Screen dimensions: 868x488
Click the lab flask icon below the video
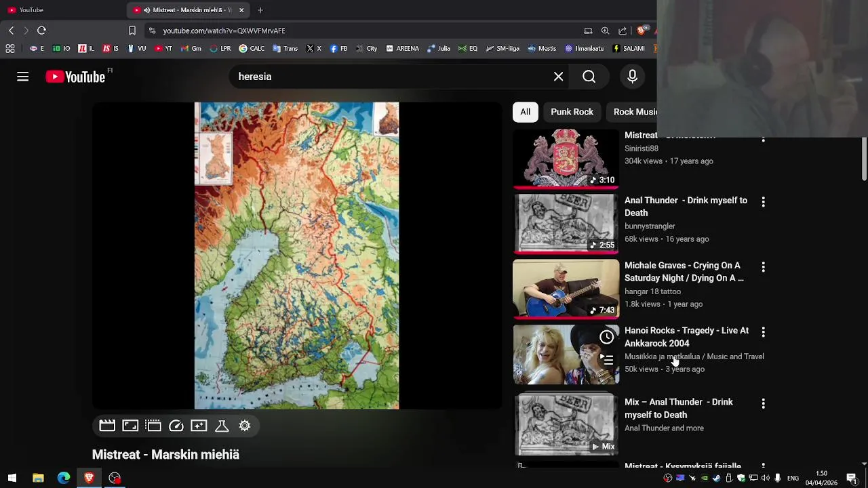(x=222, y=426)
